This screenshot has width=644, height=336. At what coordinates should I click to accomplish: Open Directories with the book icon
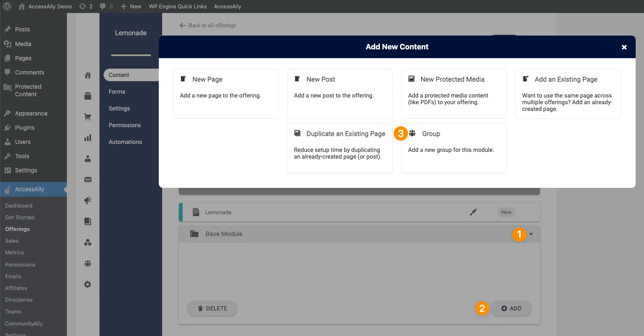click(x=88, y=221)
